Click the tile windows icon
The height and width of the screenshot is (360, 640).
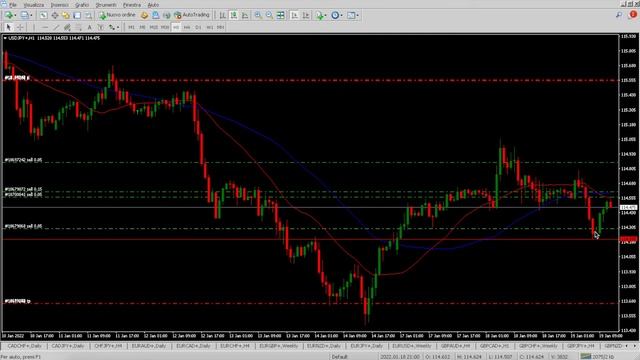(x=281, y=16)
